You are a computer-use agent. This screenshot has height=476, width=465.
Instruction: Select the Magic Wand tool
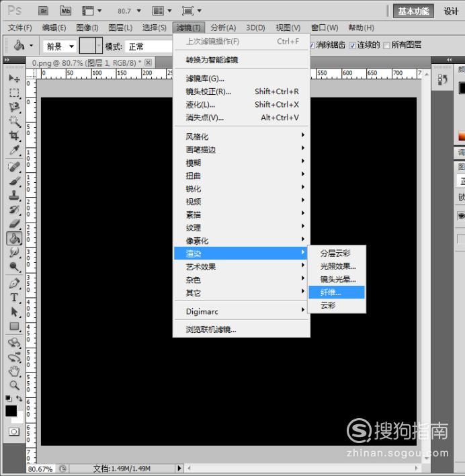coord(14,121)
